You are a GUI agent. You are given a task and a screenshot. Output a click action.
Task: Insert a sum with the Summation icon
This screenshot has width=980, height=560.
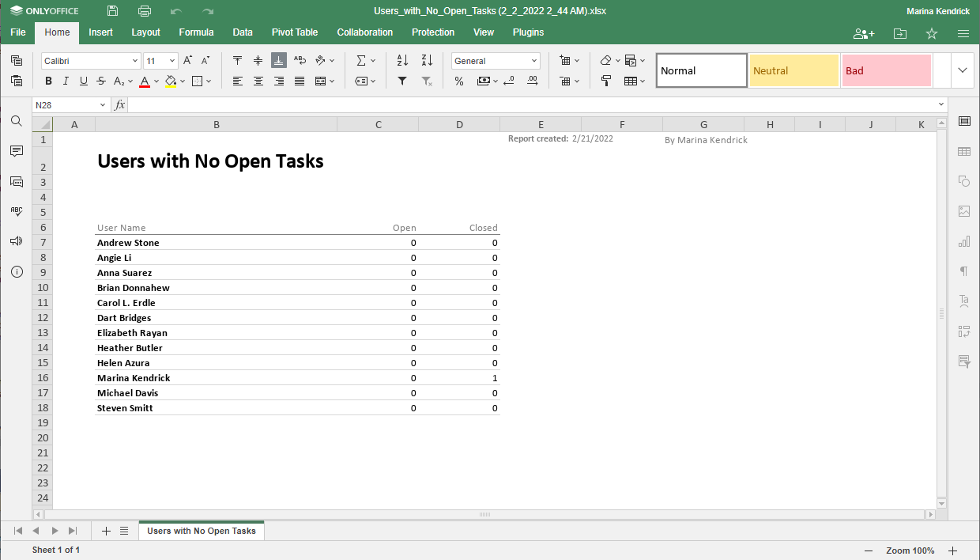coord(362,59)
